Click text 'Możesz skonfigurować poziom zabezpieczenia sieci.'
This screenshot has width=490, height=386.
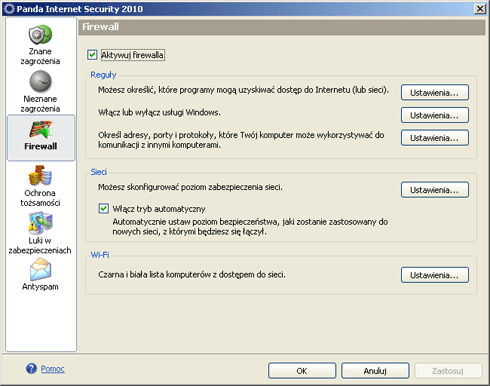pos(190,187)
